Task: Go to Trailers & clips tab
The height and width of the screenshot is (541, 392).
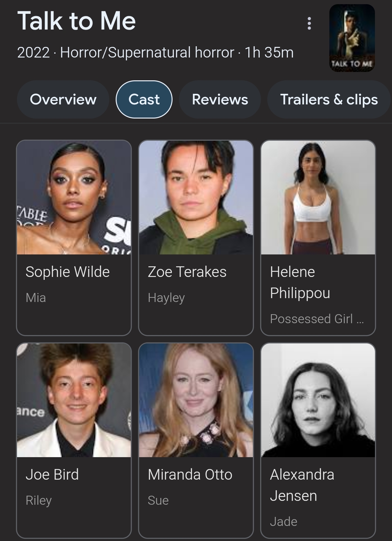Action: [x=329, y=99]
